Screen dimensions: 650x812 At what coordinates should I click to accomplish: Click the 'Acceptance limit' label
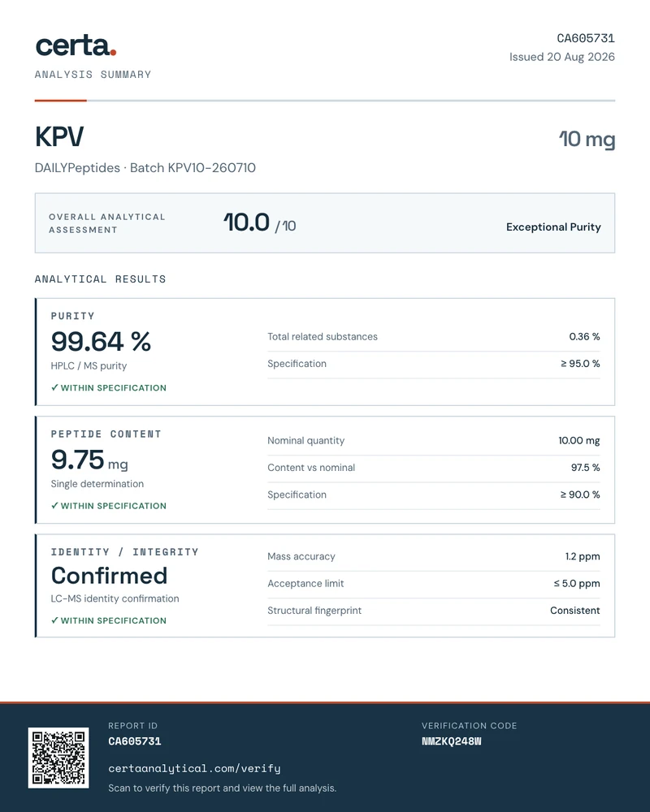305,584
